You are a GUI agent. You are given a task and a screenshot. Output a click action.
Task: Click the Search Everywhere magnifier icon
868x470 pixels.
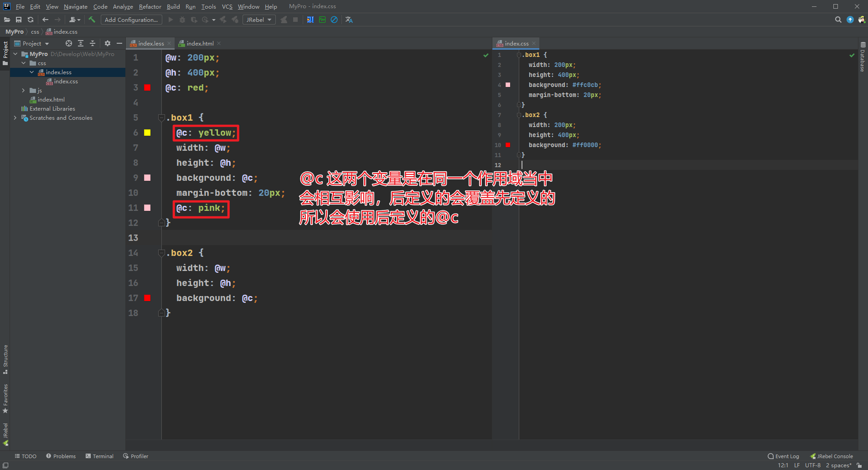click(x=838, y=20)
